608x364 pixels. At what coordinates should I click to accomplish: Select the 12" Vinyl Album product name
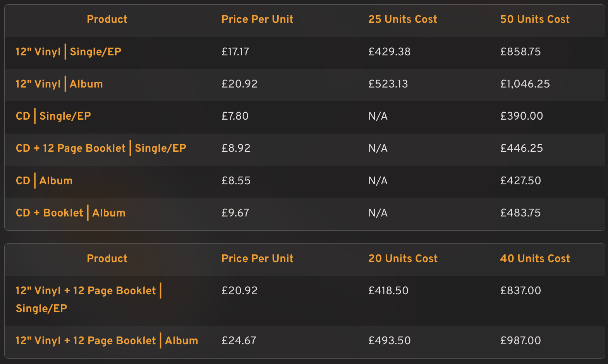tap(59, 84)
